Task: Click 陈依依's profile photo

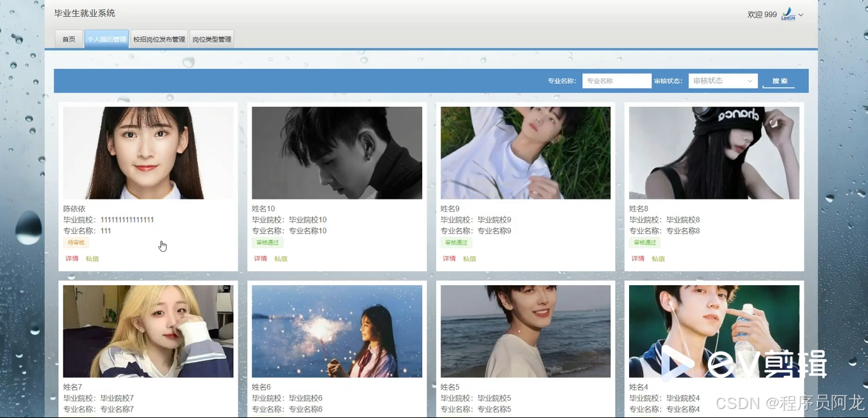Action: click(148, 153)
